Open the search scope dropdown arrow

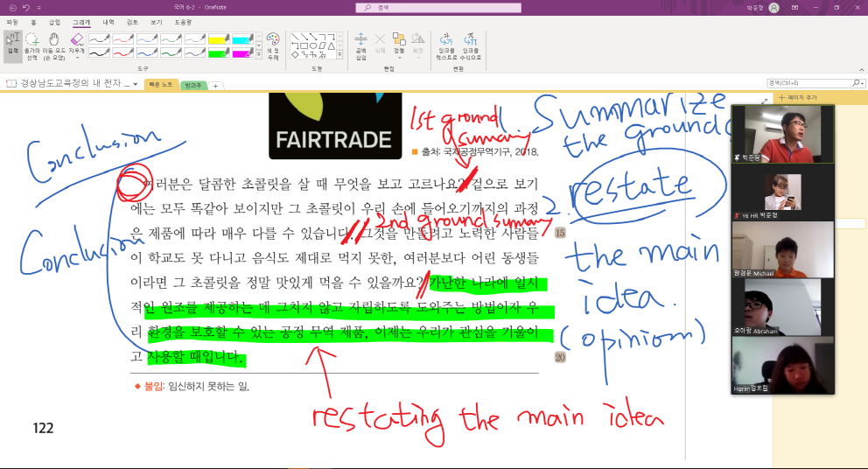pyautogui.click(x=863, y=83)
